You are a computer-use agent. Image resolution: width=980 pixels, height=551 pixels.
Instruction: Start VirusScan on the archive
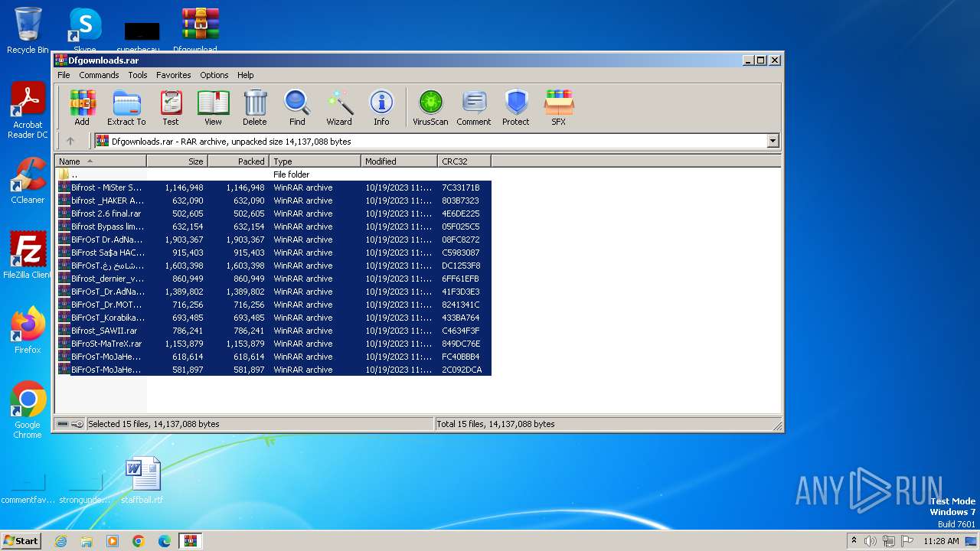pyautogui.click(x=430, y=108)
